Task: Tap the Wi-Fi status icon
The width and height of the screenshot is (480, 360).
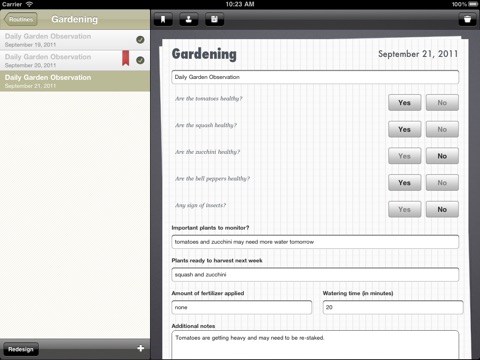Action: click(x=30, y=4)
